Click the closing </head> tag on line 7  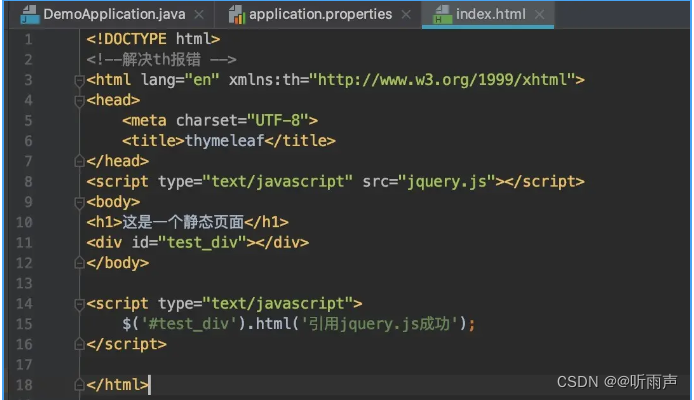click(x=118, y=161)
